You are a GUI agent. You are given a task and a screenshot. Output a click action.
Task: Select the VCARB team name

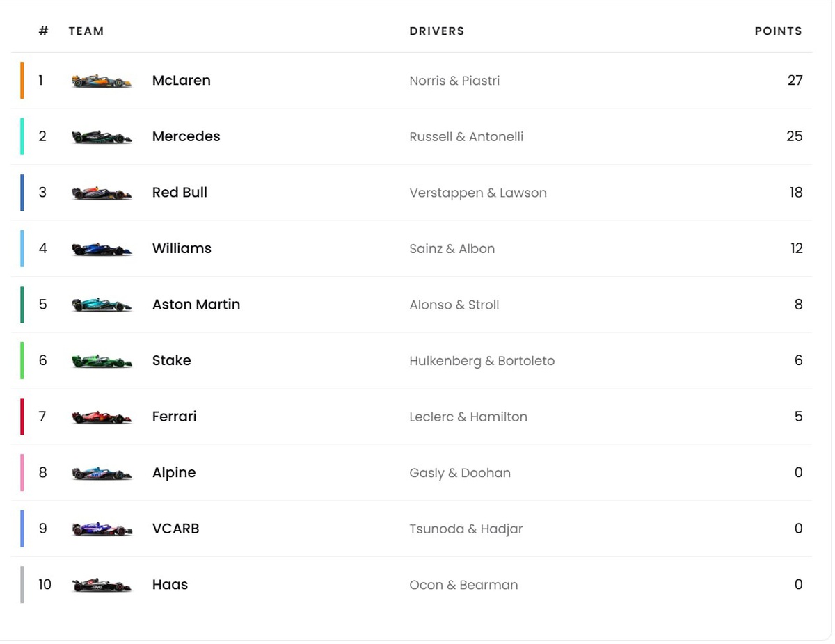176,529
